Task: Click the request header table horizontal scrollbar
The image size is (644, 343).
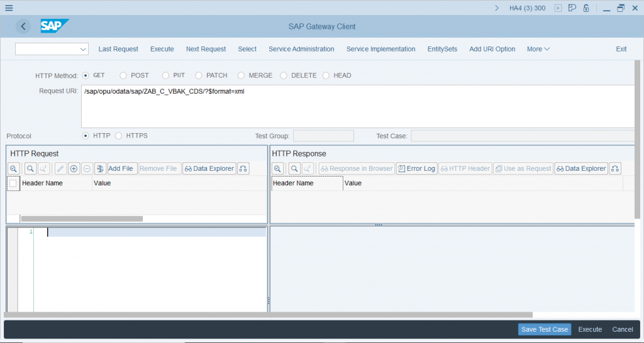Action: 82,219
